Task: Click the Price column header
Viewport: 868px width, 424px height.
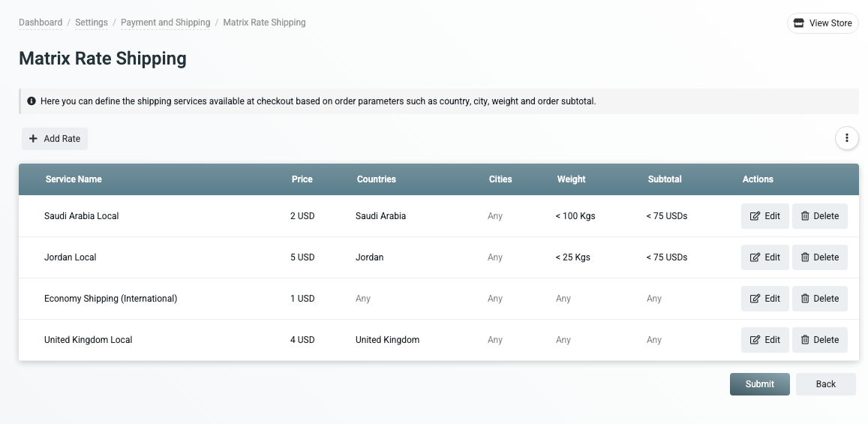Action: pos(302,179)
